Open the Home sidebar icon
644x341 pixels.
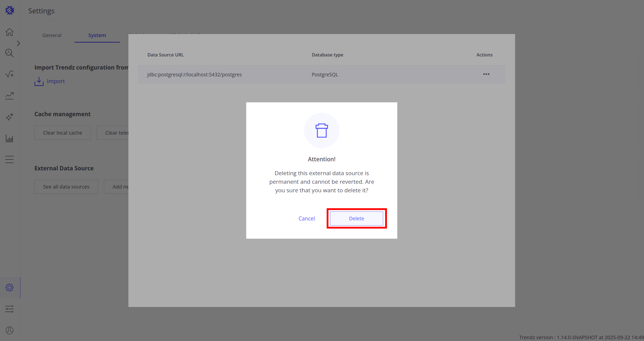tap(10, 32)
